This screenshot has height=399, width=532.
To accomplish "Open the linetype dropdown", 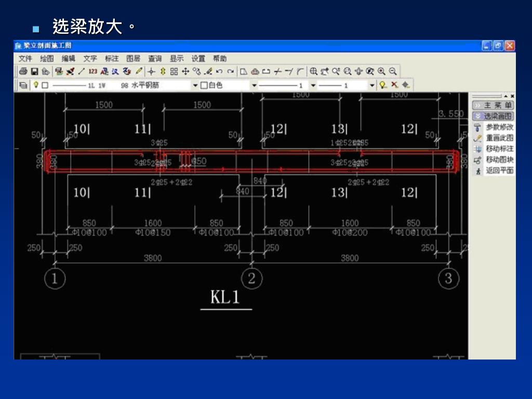I will pyautogui.click(x=313, y=85).
